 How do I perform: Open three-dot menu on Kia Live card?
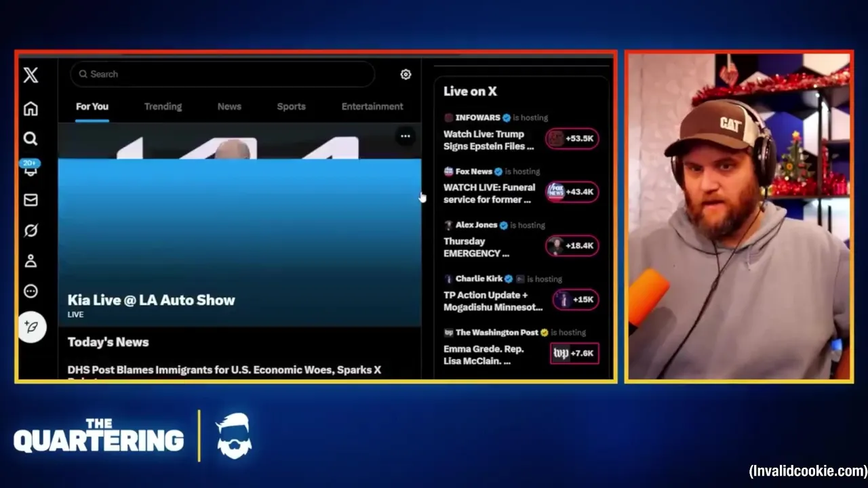click(x=405, y=136)
